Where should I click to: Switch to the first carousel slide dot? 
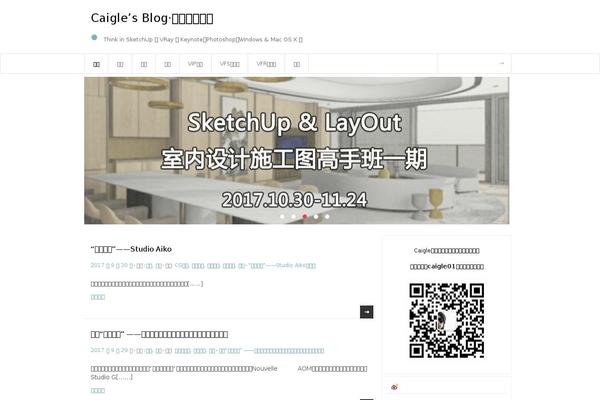282,216
